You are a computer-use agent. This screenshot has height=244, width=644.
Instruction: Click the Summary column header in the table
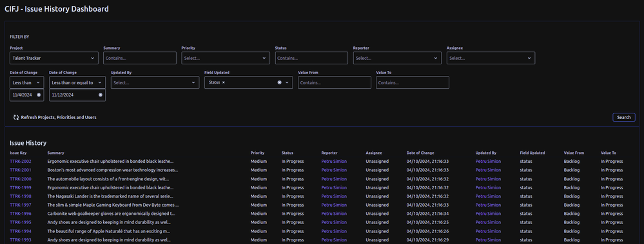click(x=55, y=153)
